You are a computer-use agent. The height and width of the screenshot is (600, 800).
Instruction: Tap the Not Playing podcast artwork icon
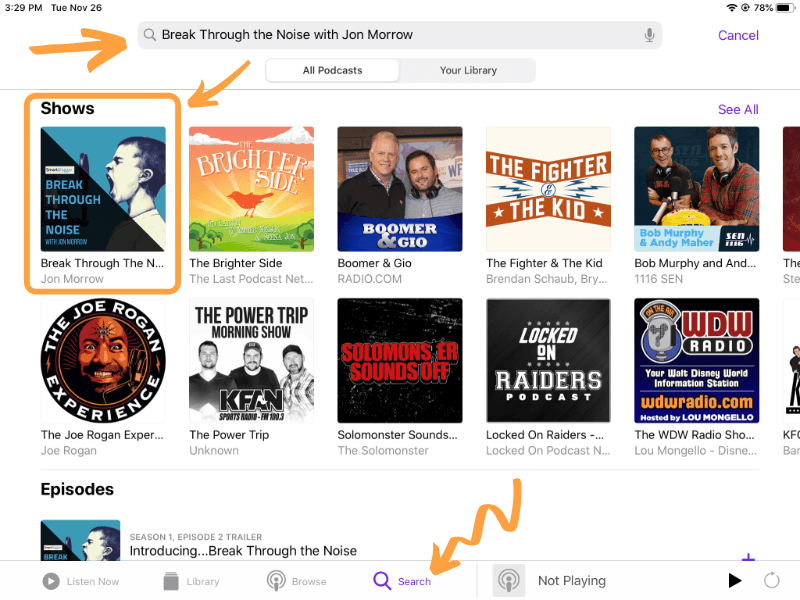(x=509, y=581)
